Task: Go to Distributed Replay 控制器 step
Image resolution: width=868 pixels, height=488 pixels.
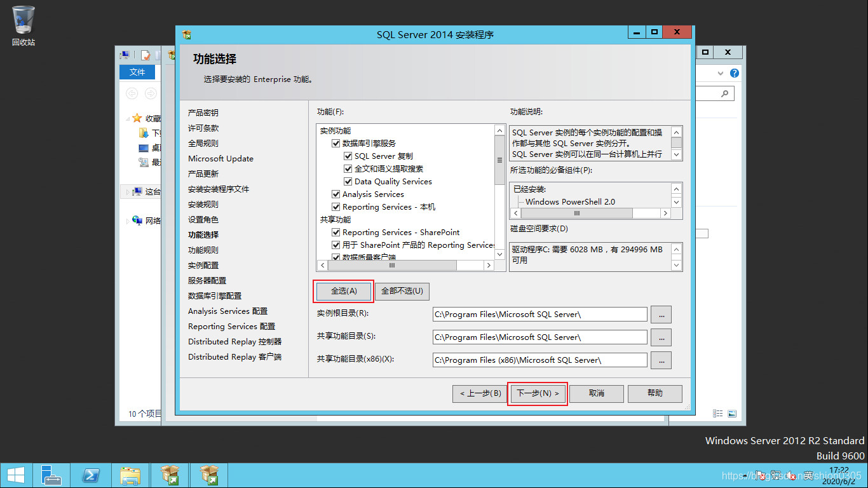Action: [x=234, y=342]
